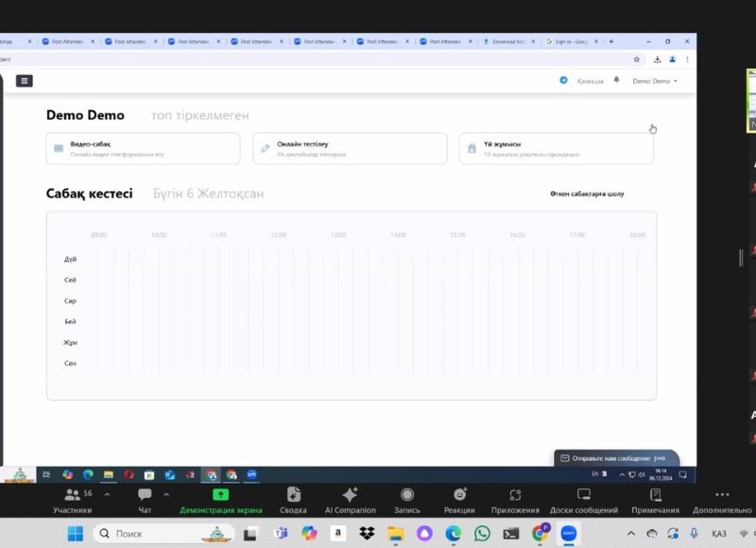Viewport: 756px width, 548px height.
Task: Show hidden icons in Windows tray
Action: tap(630, 533)
